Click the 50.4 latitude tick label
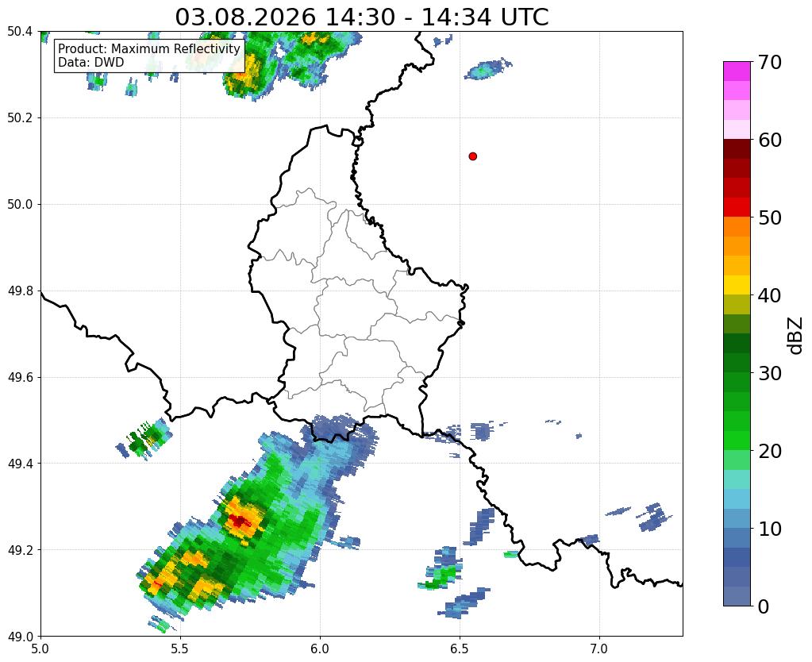812x662 pixels. [20, 32]
